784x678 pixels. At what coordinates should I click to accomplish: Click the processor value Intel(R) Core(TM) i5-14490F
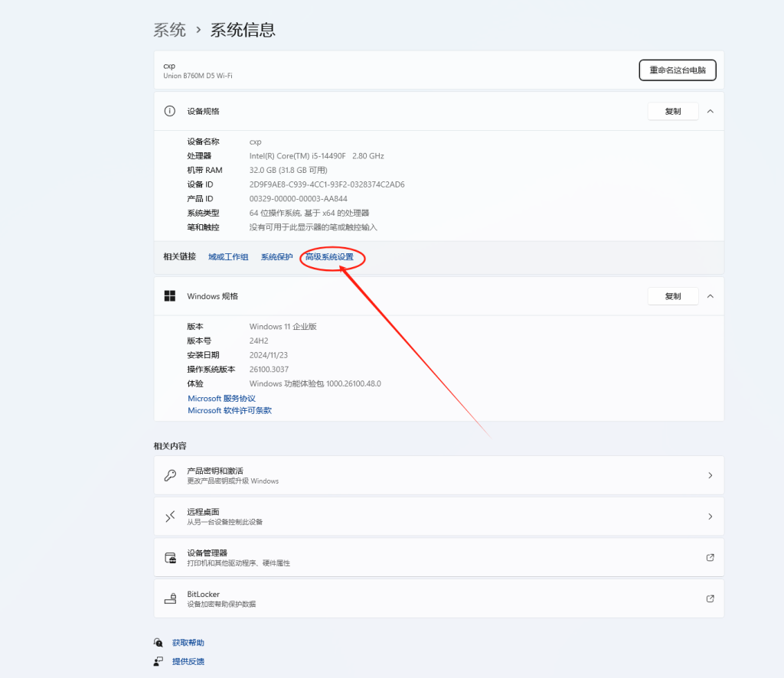click(x=298, y=156)
